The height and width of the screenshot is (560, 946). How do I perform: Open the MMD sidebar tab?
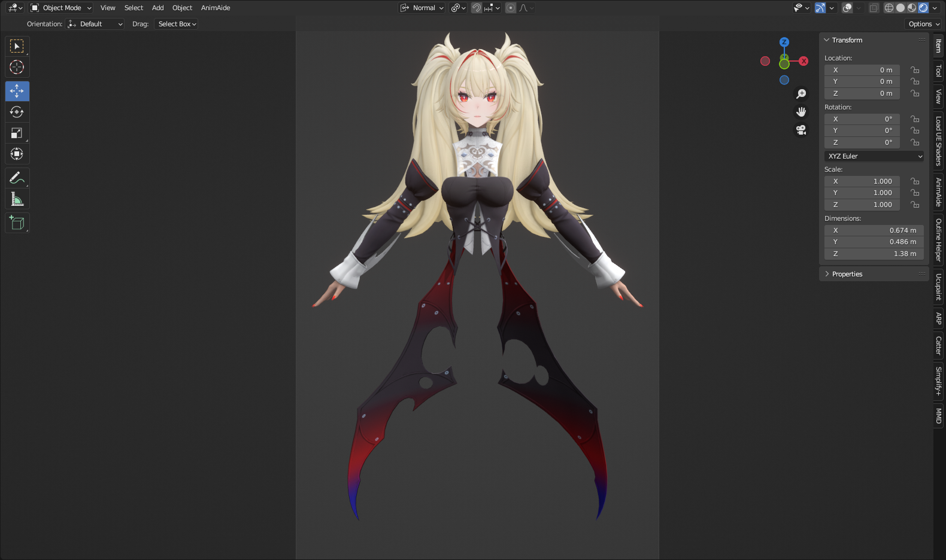pyautogui.click(x=939, y=416)
